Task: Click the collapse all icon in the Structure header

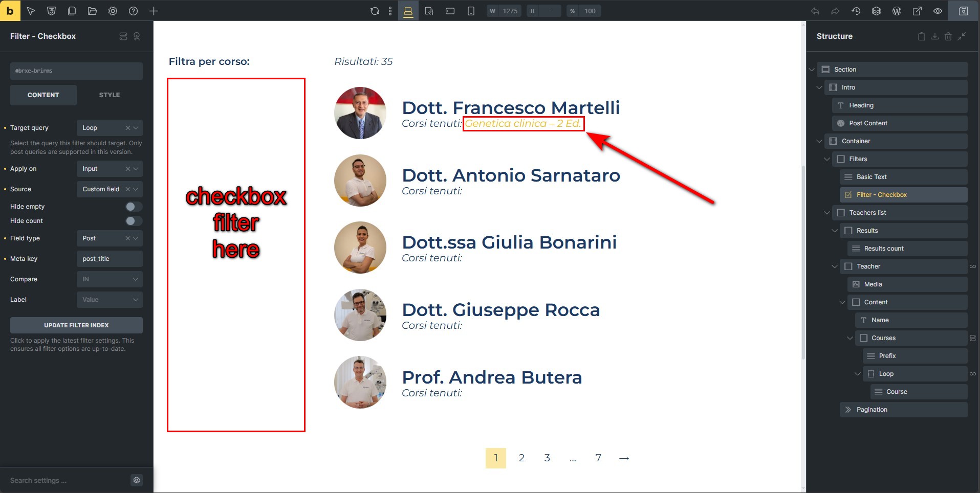Action: click(x=962, y=36)
